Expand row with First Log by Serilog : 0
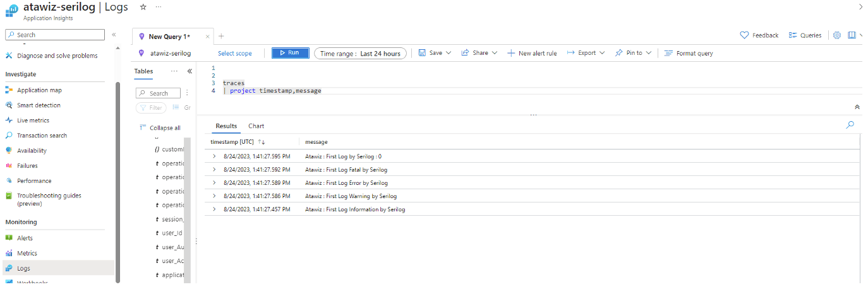The height and width of the screenshot is (299, 868). (214, 156)
